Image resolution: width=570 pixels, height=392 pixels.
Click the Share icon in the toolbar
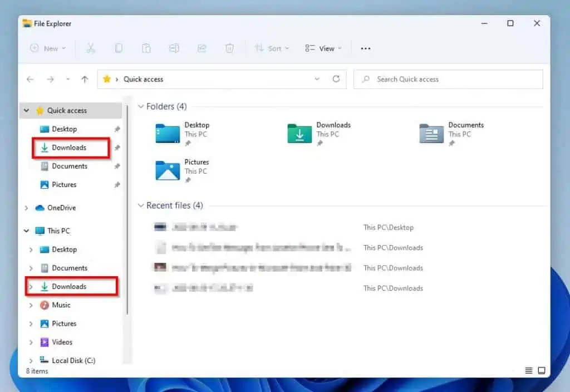(202, 48)
